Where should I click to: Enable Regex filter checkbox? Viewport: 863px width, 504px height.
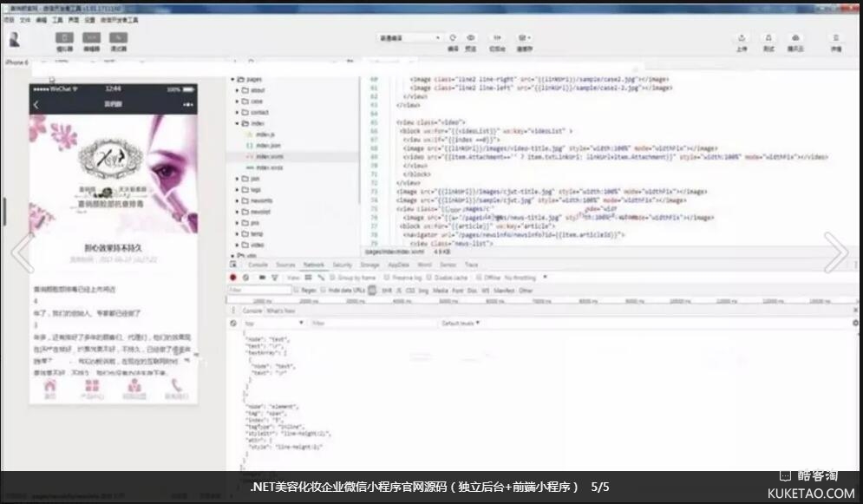(297, 291)
